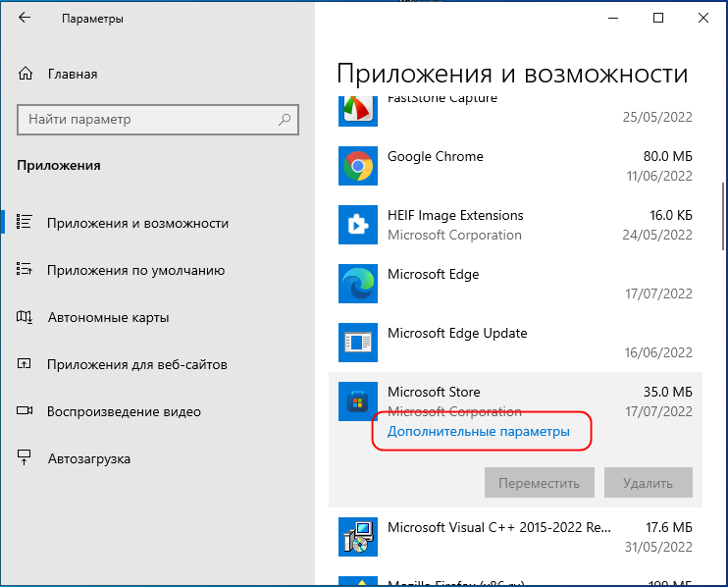Click the Приложения и возможности list icon
Image resolution: width=728 pixels, height=587 pixels.
[x=24, y=222]
